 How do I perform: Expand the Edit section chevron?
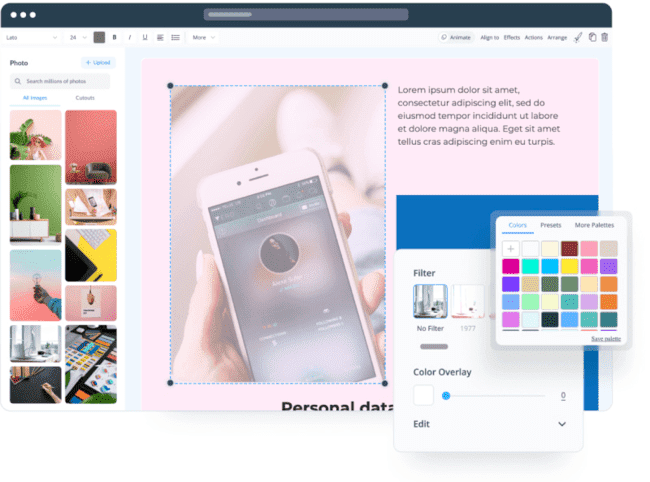(562, 424)
